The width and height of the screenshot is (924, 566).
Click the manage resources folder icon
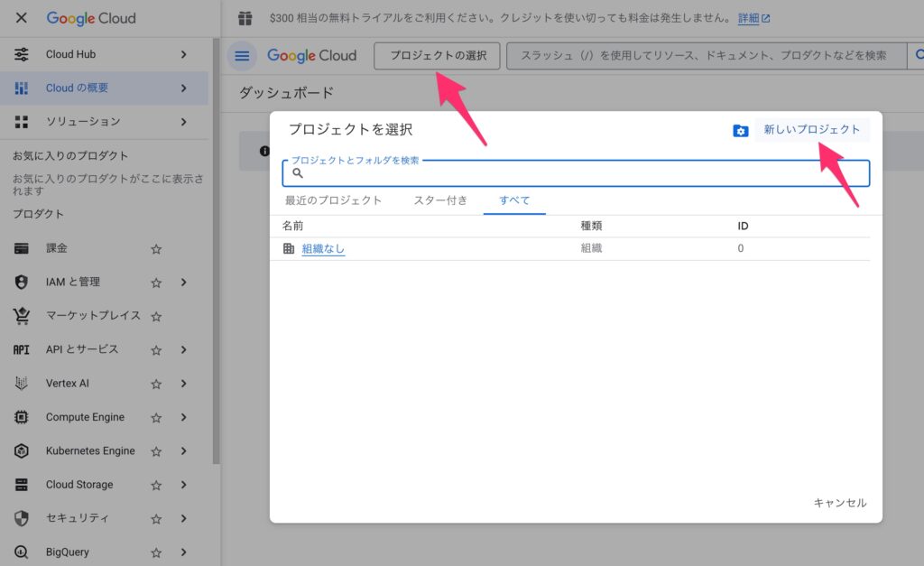coord(741,131)
